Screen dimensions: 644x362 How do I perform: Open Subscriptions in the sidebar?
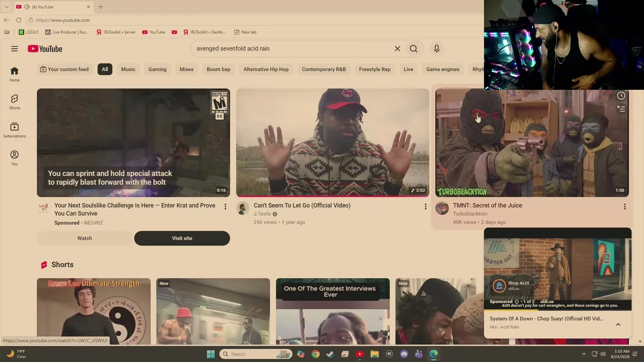point(15,130)
